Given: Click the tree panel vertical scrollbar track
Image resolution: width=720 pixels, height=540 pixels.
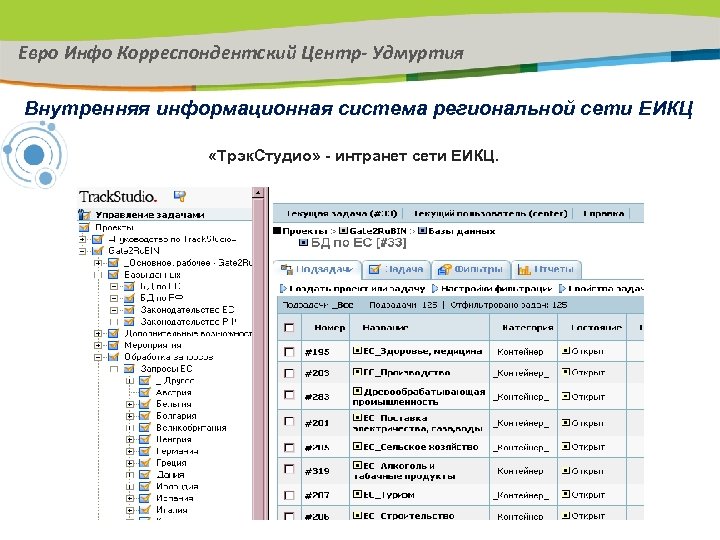Looking at the screenshot, I should coord(258,358).
